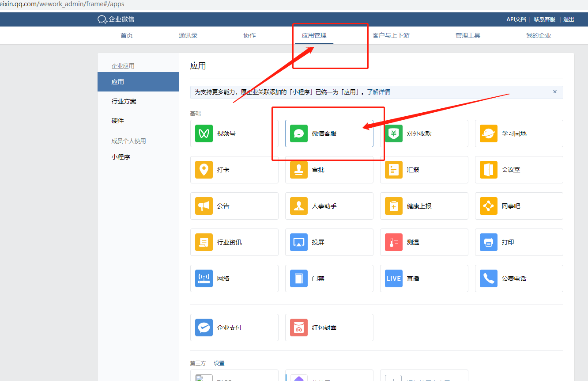
Task: Open the 公费电话 phone icon
Action: 489,278
